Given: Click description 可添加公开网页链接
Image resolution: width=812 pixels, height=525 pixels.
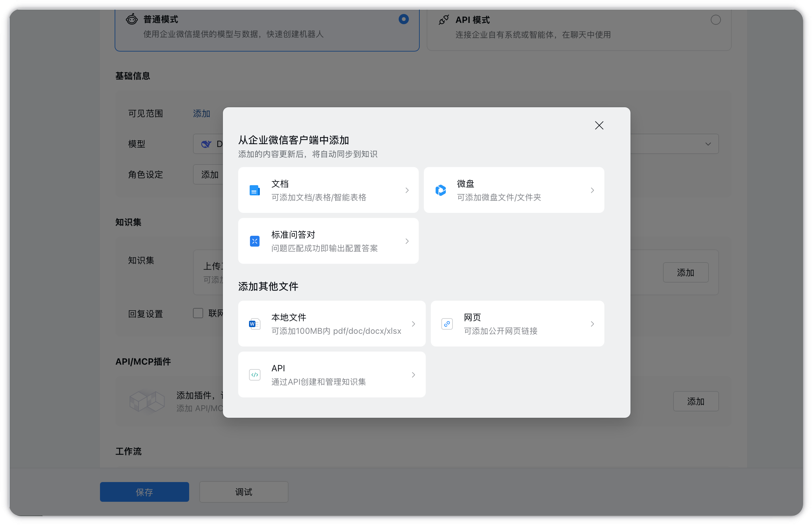Looking at the screenshot, I should pyautogui.click(x=501, y=331).
